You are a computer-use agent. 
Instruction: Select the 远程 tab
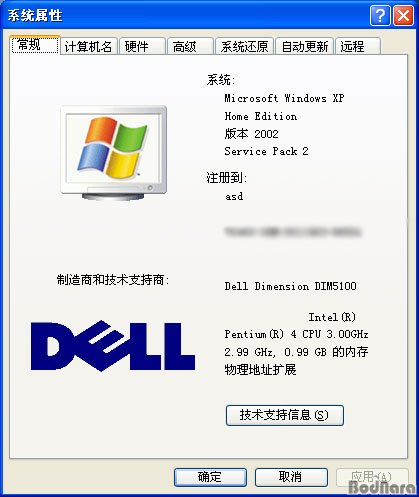(x=358, y=46)
